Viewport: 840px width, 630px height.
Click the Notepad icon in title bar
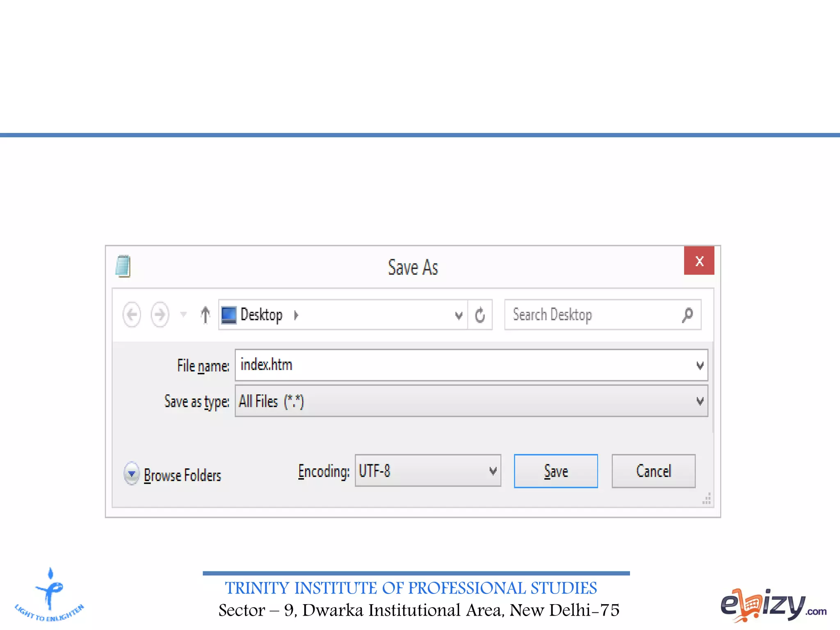[x=123, y=266]
